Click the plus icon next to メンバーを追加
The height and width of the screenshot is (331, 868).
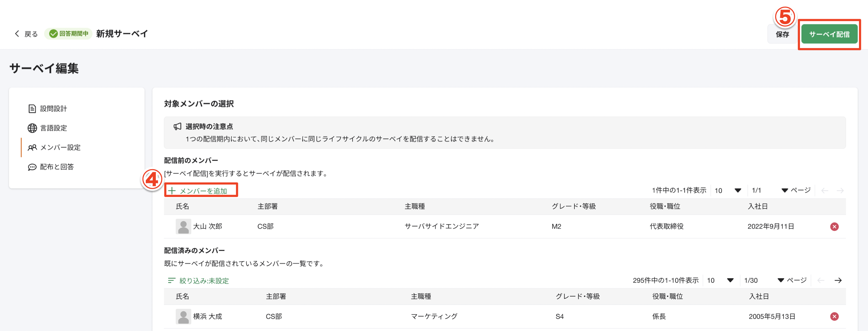click(172, 190)
